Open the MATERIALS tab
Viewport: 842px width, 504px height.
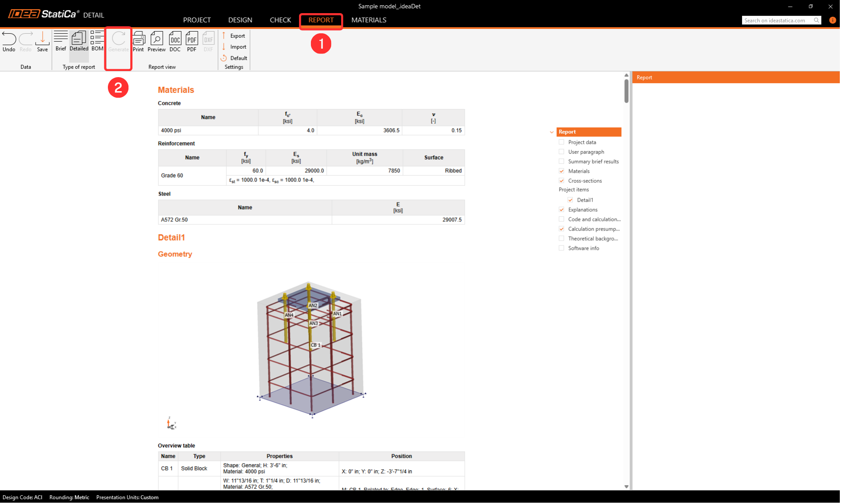pyautogui.click(x=368, y=20)
